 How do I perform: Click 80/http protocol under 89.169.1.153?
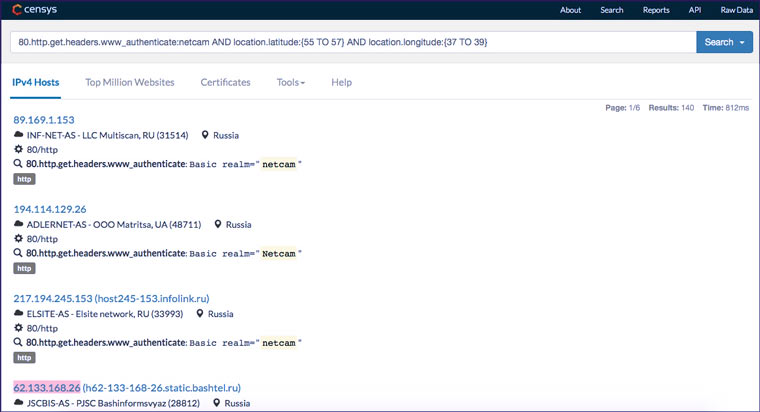[x=42, y=150]
